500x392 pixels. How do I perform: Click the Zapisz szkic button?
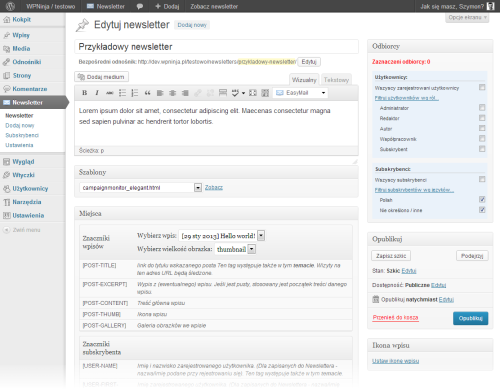coord(391,256)
